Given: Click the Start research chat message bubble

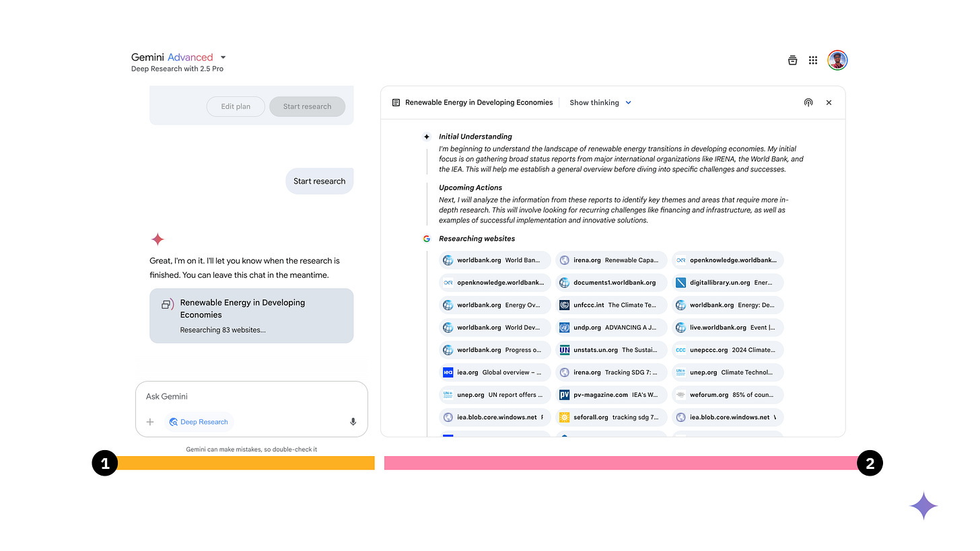Looking at the screenshot, I should pos(319,181).
